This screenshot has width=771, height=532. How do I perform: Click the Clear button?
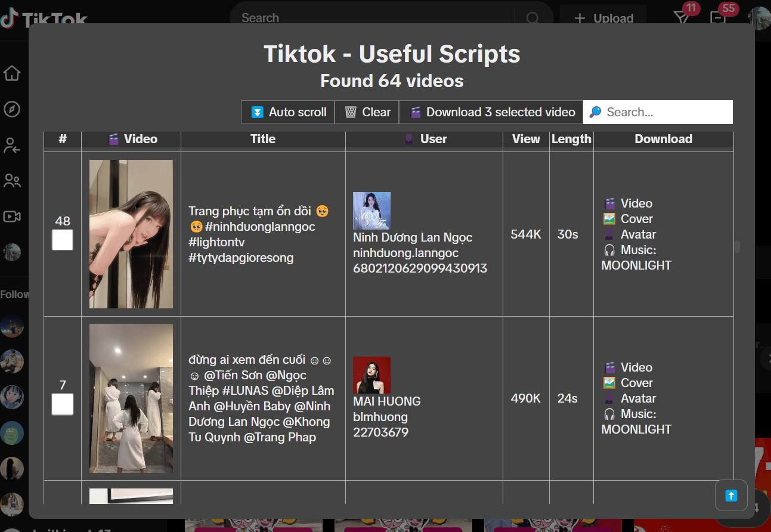(367, 112)
